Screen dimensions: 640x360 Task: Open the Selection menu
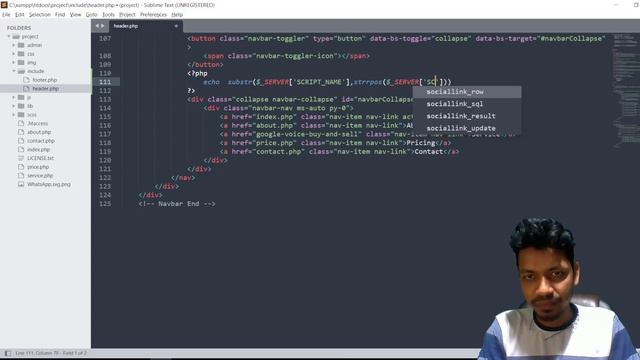pyautogui.click(x=40, y=14)
